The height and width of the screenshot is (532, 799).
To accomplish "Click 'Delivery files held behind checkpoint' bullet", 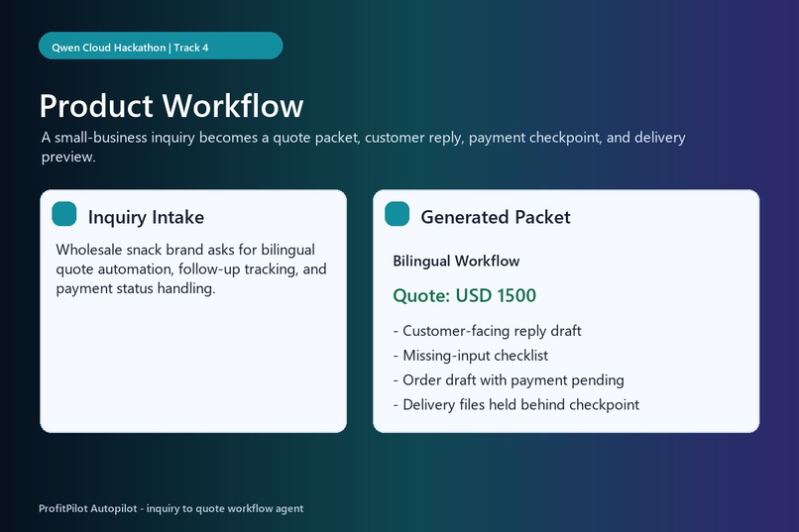I will coord(516,405).
